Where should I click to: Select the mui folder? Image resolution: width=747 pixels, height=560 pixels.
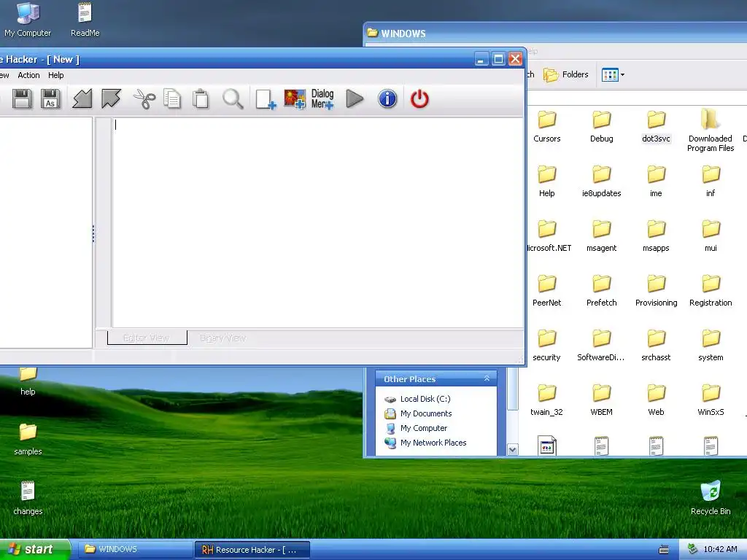[x=711, y=236]
